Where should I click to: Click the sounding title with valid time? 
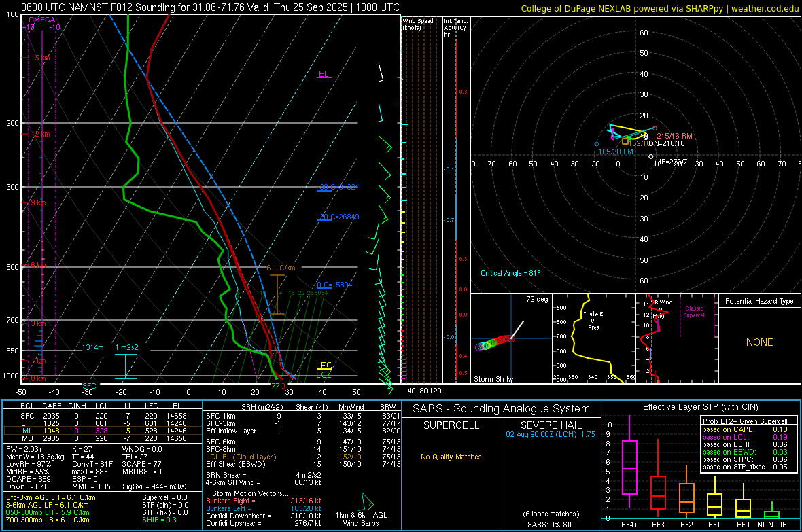210,7
